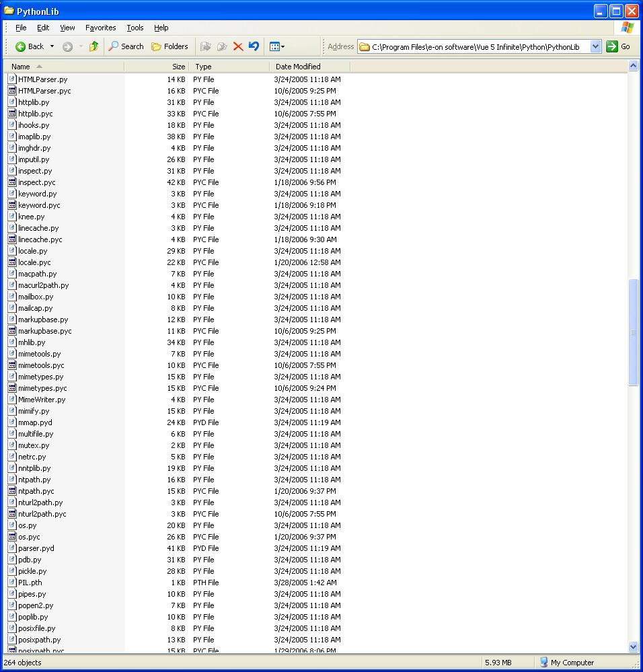Viewport: 643px width, 672px height.
Task: Select the pickle.py file icon
Action: 12,571
